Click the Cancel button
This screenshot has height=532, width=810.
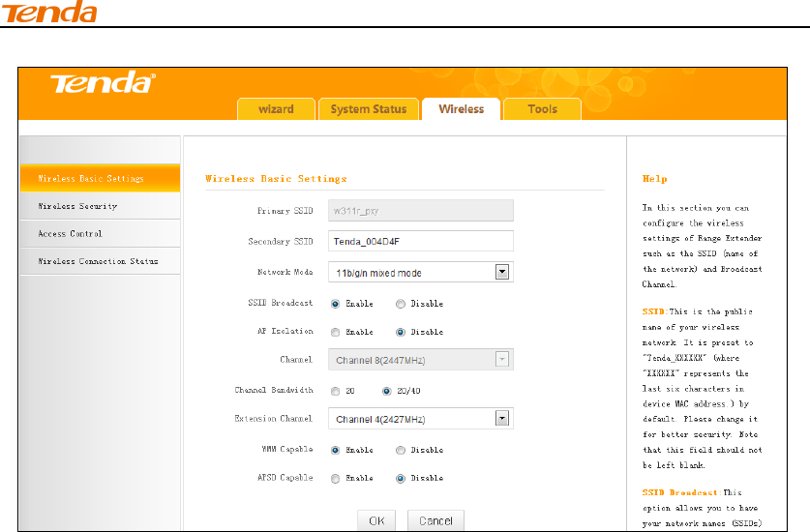(x=435, y=520)
